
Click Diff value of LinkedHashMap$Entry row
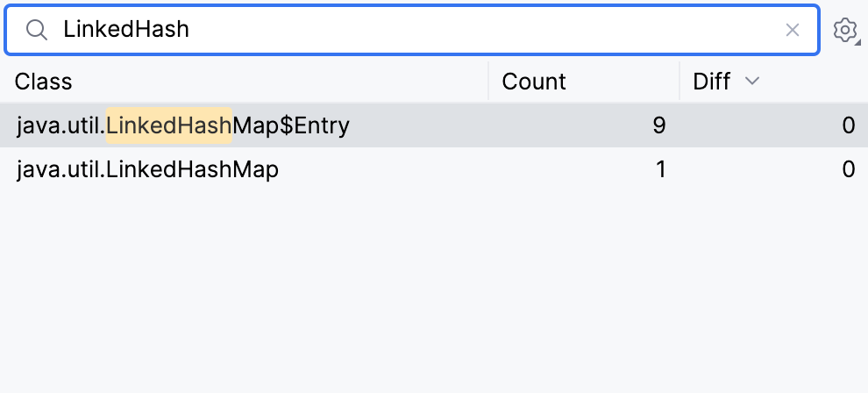pos(848,125)
